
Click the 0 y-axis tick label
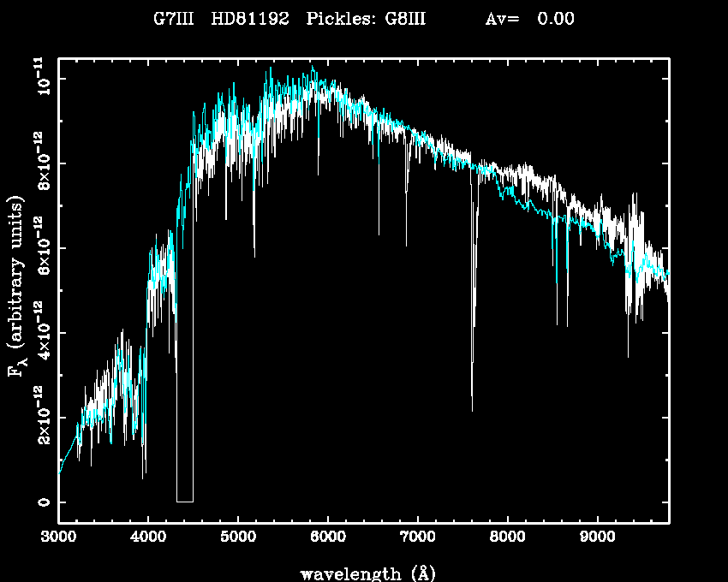tap(39, 502)
